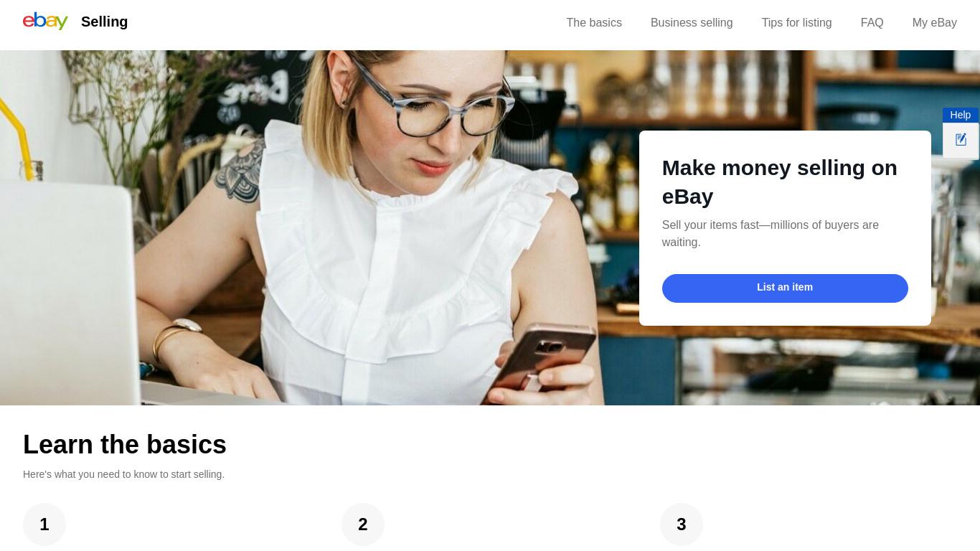Click the laptop in the hero photo

(x=72, y=287)
